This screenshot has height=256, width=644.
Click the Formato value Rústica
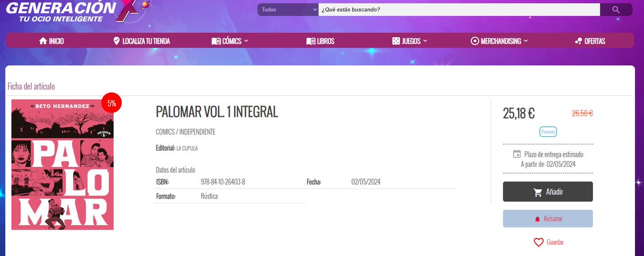[x=209, y=196]
